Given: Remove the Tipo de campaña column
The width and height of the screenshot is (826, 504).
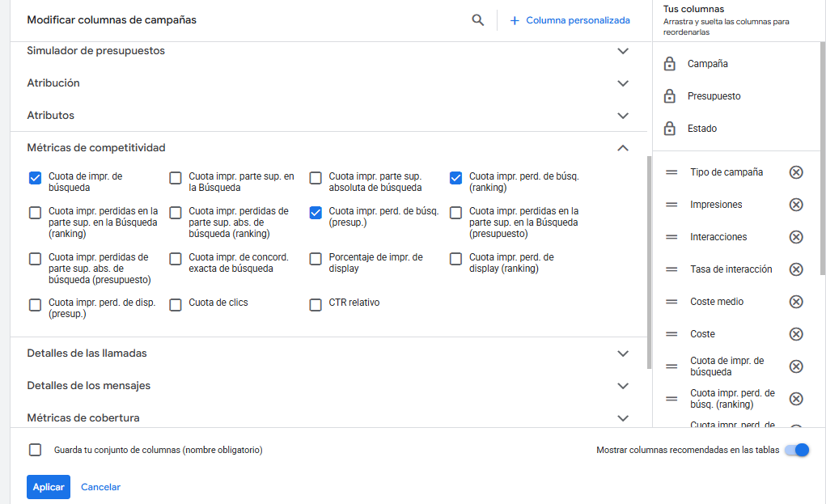Looking at the screenshot, I should tap(796, 172).
